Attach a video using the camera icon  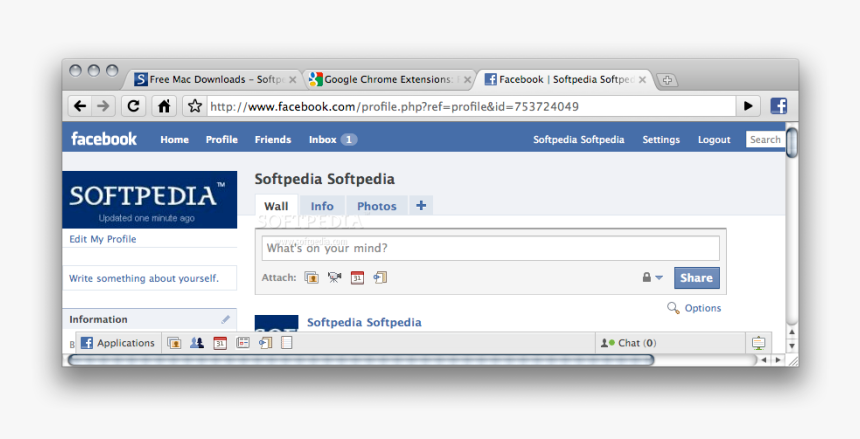[x=334, y=278]
